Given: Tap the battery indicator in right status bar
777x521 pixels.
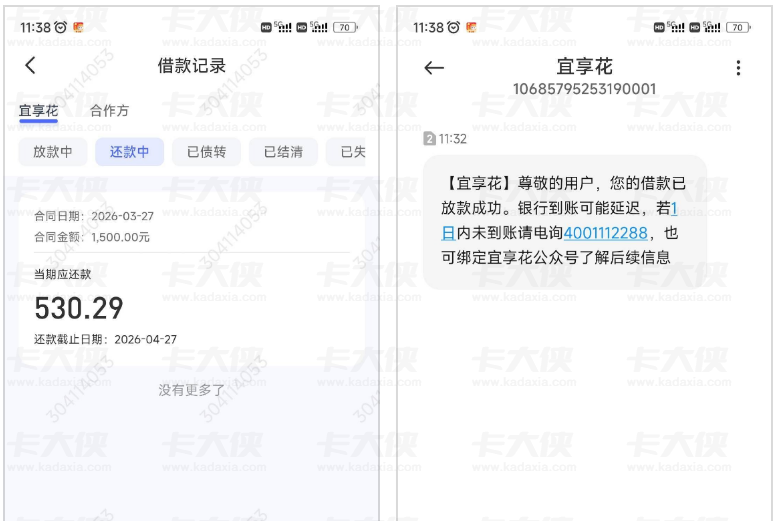Looking at the screenshot, I should [x=738, y=27].
